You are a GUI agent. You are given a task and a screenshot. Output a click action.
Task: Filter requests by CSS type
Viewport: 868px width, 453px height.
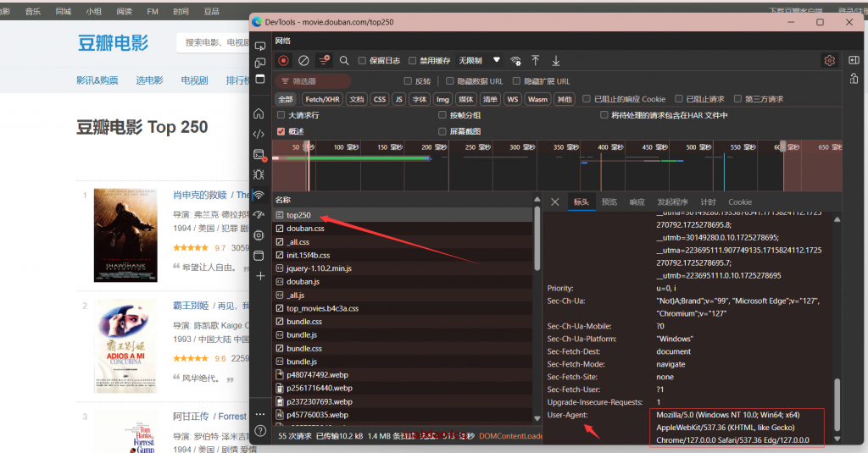380,99
